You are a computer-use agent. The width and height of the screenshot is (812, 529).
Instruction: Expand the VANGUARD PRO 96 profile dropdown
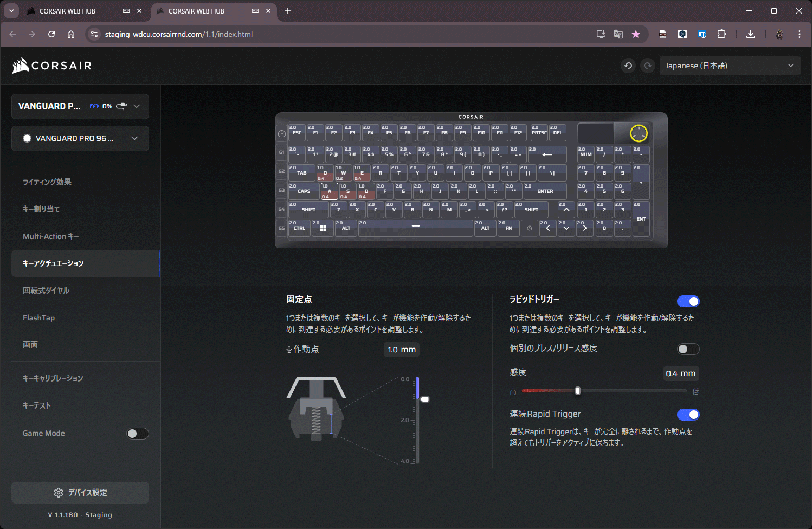click(x=80, y=139)
